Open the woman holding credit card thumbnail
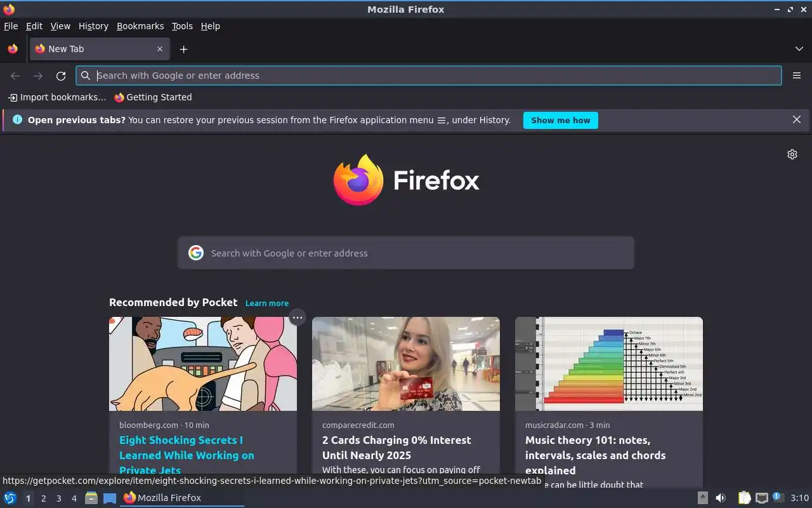 [x=406, y=364]
